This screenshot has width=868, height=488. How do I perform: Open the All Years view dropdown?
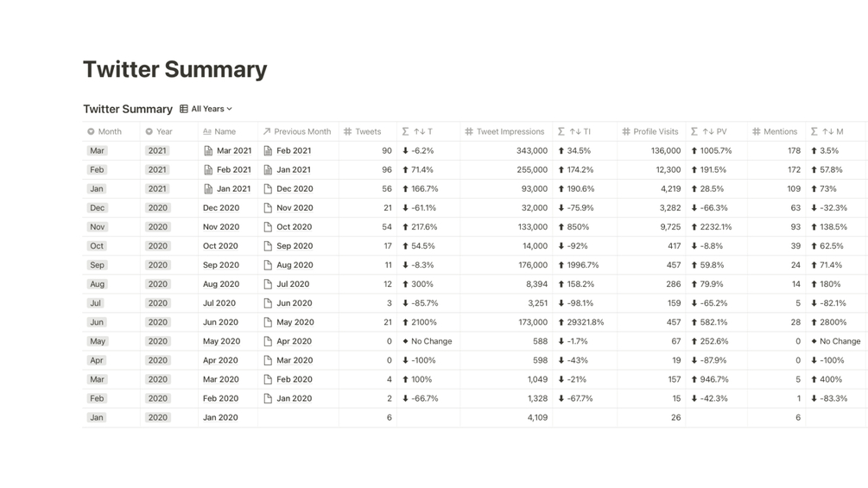pyautogui.click(x=212, y=109)
